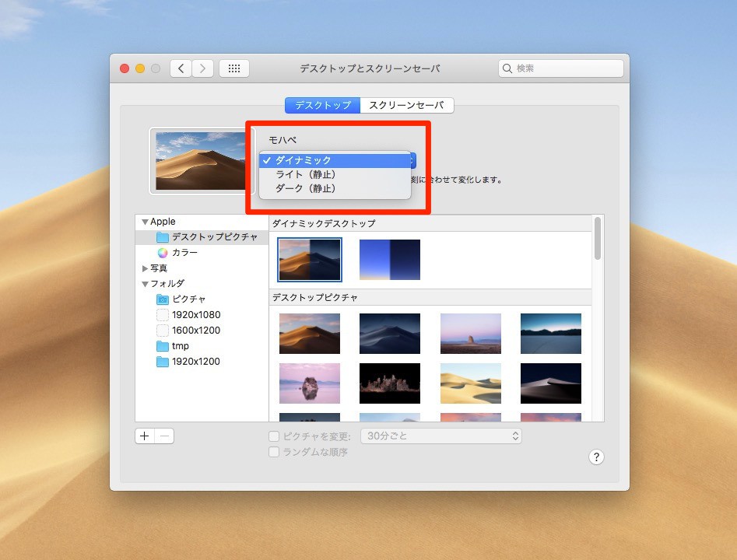Image resolution: width=737 pixels, height=560 pixels.
Task: Click the magnifier icon in search field
Action: click(x=507, y=68)
